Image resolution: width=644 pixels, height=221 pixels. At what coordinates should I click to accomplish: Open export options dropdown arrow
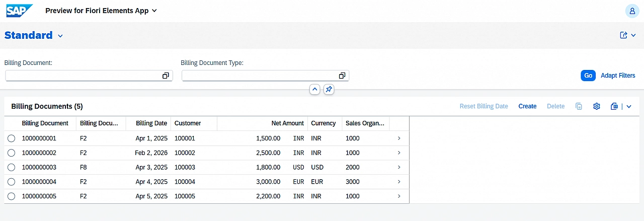point(628,106)
